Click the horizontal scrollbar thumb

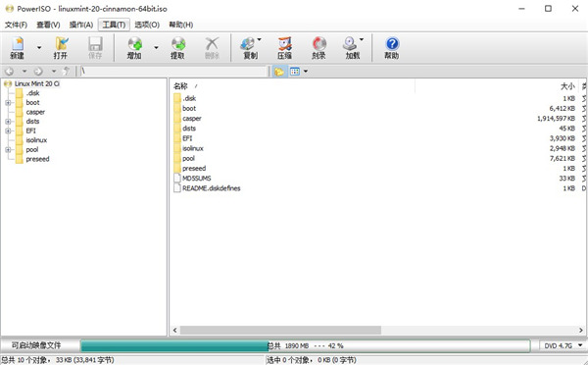[x=280, y=330]
